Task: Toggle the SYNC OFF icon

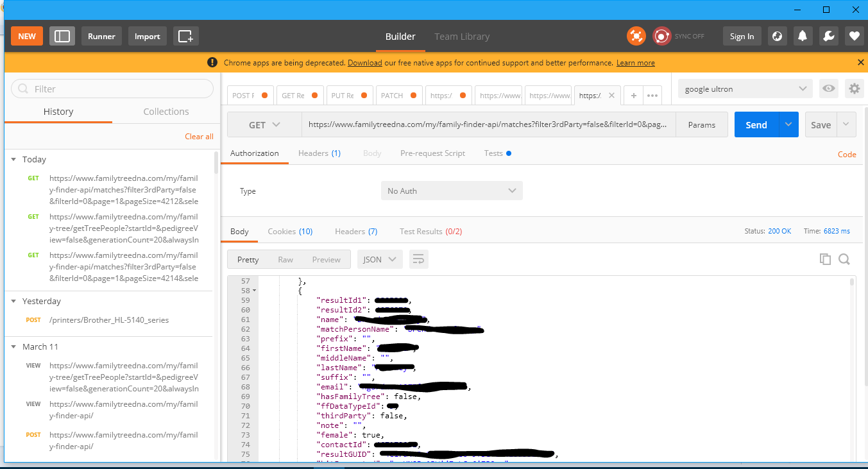Action: click(x=661, y=36)
